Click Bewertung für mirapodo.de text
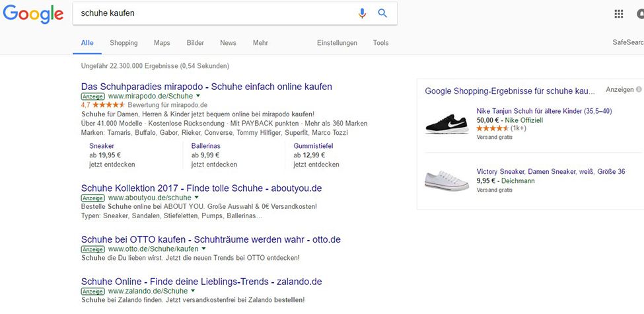The width and height of the screenshot is (644, 314). point(168,105)
